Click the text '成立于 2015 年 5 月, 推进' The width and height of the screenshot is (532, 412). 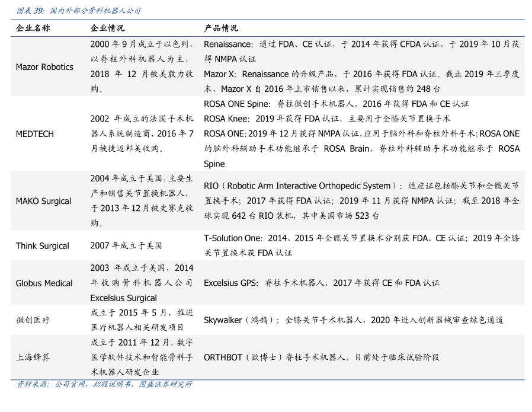click(142, 312)
